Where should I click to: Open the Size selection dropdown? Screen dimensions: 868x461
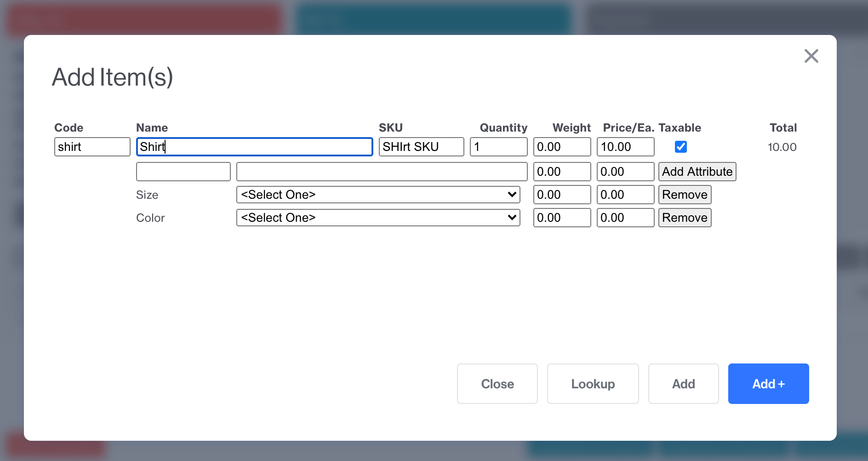coord(377,194)
